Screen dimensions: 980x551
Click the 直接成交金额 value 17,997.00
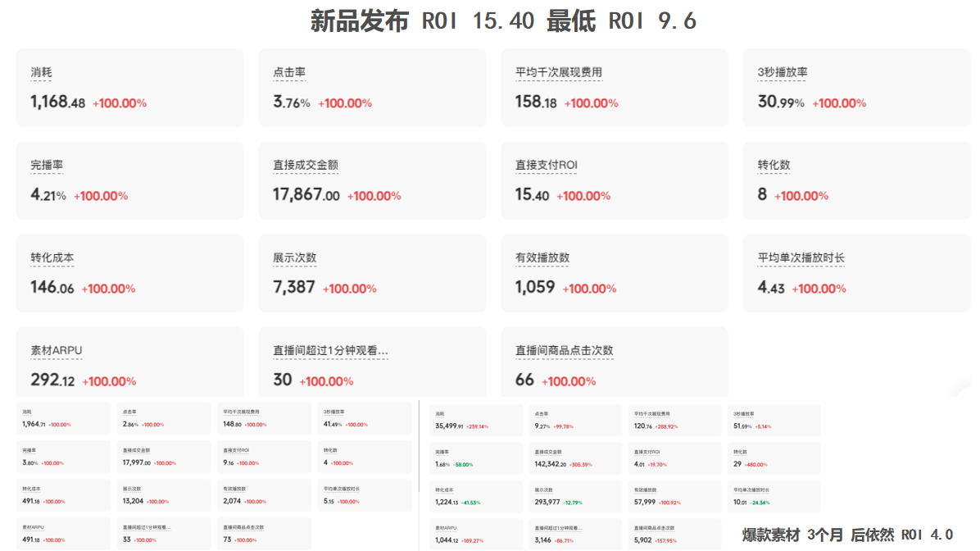coord(136,462)
